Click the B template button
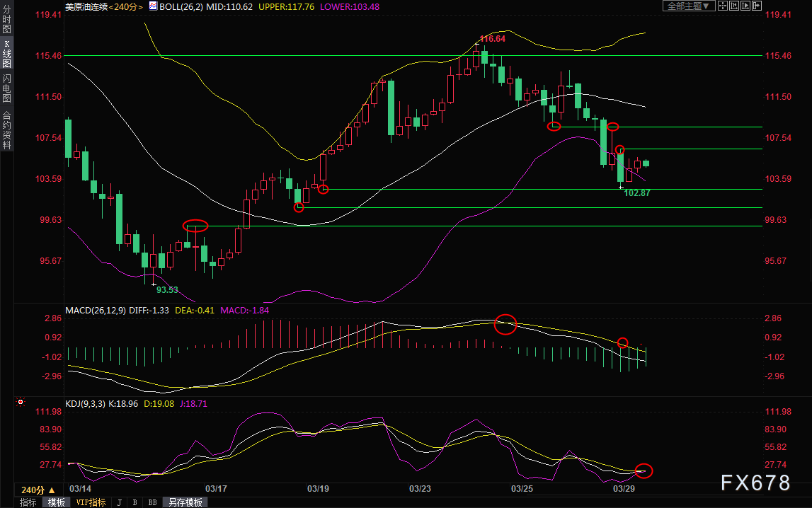This screenshot has width=812, height=508. coord(135,502)
